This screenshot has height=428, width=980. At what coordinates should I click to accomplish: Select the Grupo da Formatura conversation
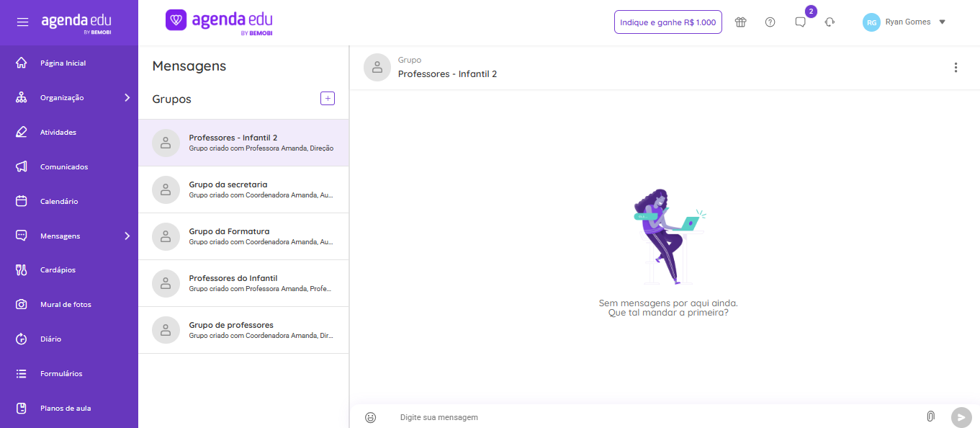243,236
